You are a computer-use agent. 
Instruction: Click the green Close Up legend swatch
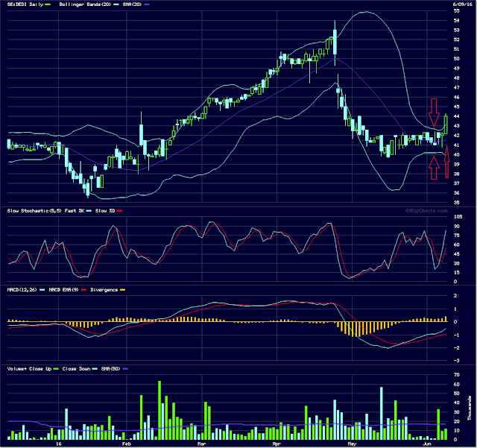[x=56, y=369]
